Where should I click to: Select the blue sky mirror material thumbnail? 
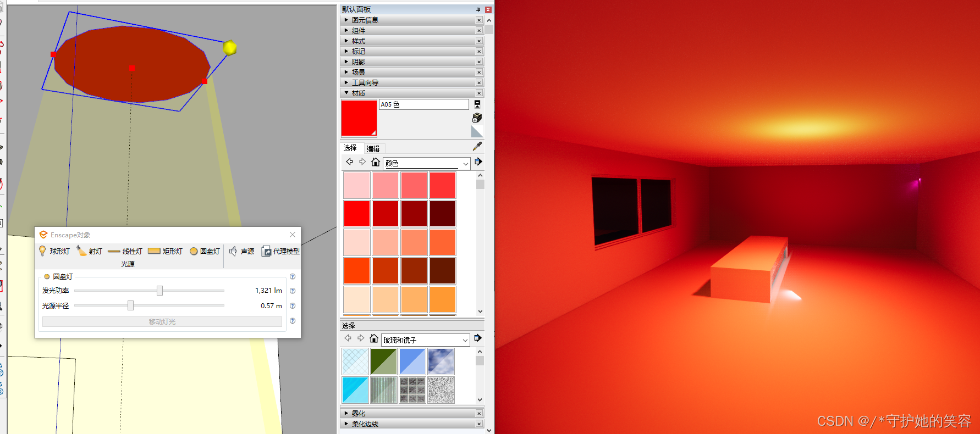(x=441, y=361)
